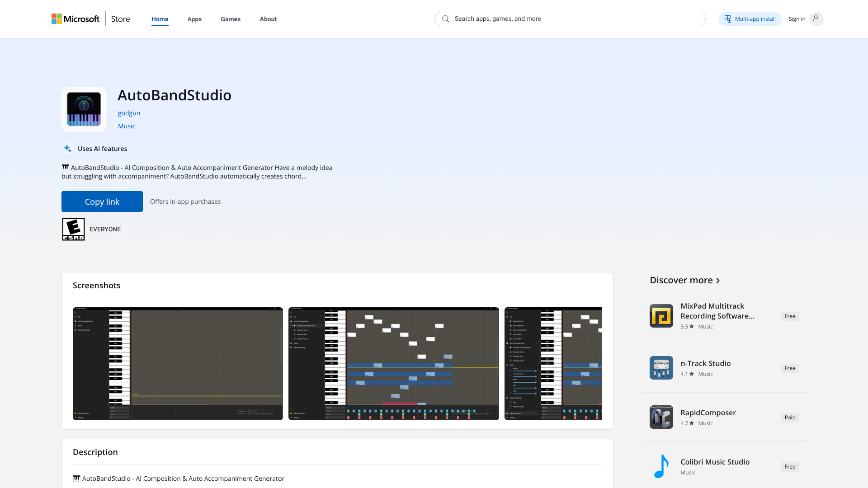Click the Uses AI features sparkle icon
The image size is (868, 488).
(x=68, y=149)
